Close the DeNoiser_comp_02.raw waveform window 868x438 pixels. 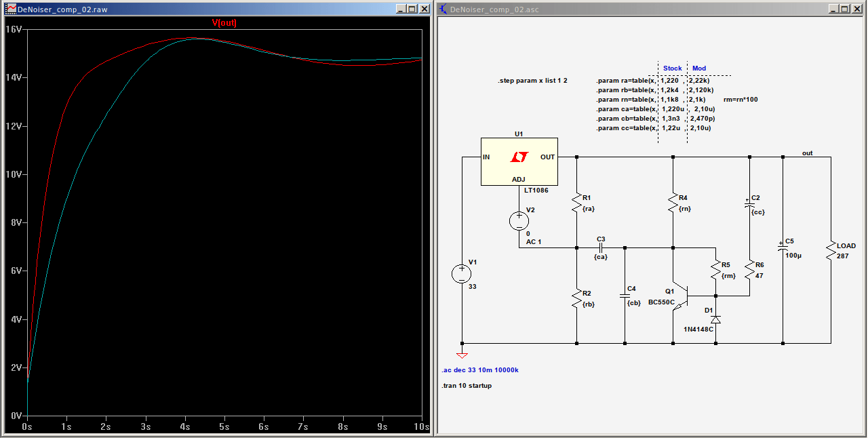425,9
